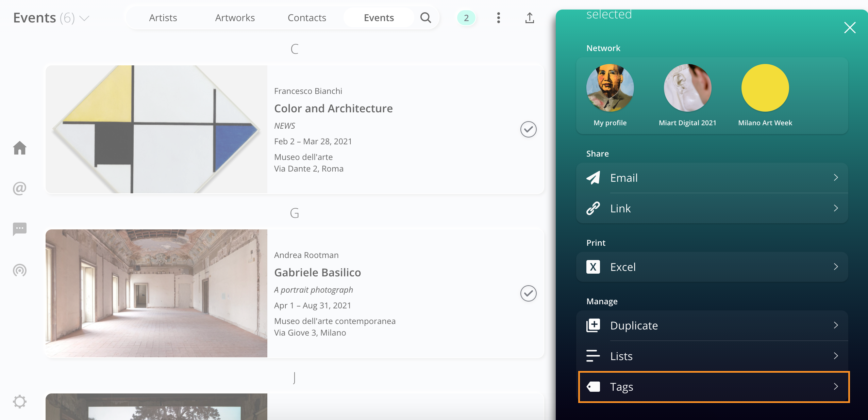Deselect the Gabriele Basilico checkmark
This screenshot has height=420, width=868.
coord(529,293)
